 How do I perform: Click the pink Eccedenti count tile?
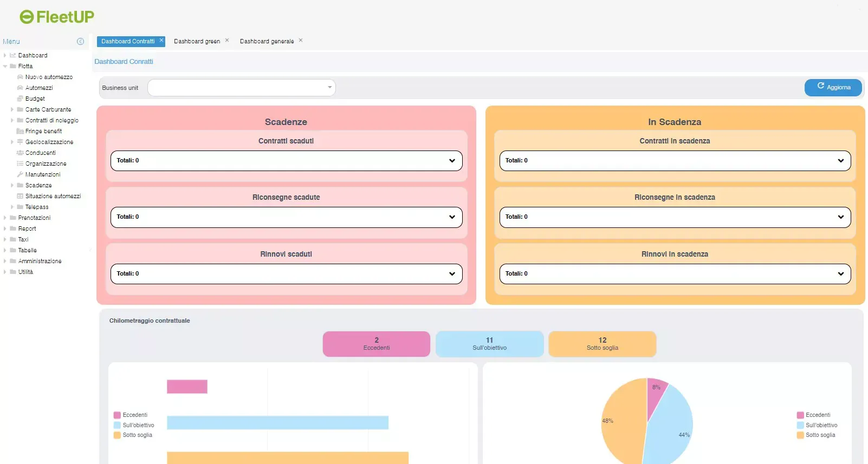[376, 344]
